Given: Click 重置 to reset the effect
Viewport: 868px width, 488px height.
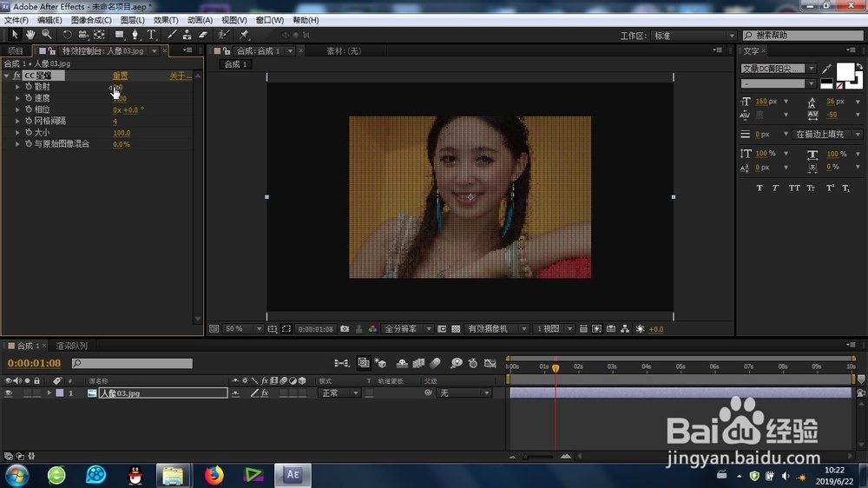Looking at the screenshot, I should (120, 76).
